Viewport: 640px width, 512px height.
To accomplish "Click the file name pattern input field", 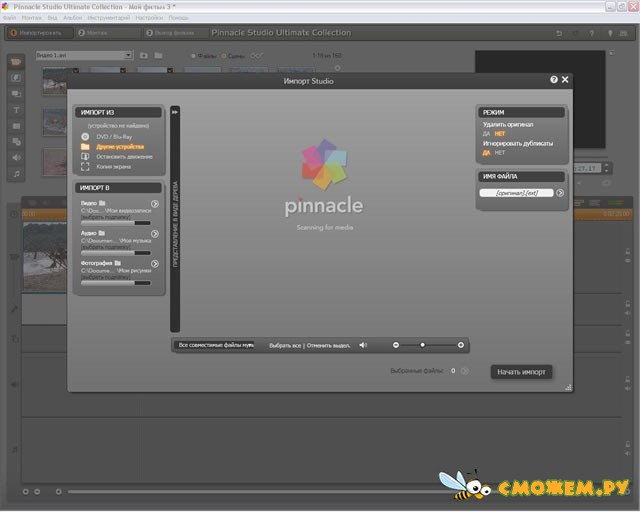I will click(517, 193).
